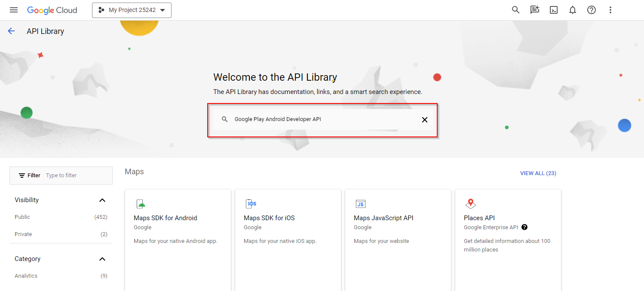
Task: Select the Analytics category filter
Action: point(26,276)
